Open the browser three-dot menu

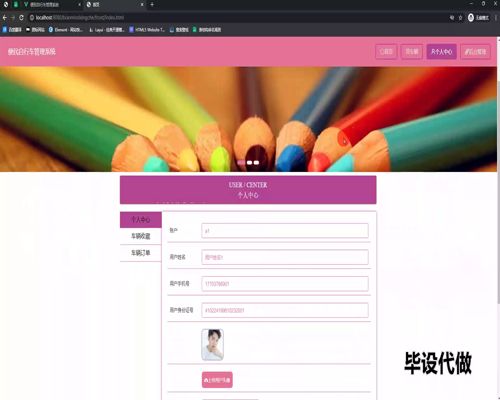(496, 18)
